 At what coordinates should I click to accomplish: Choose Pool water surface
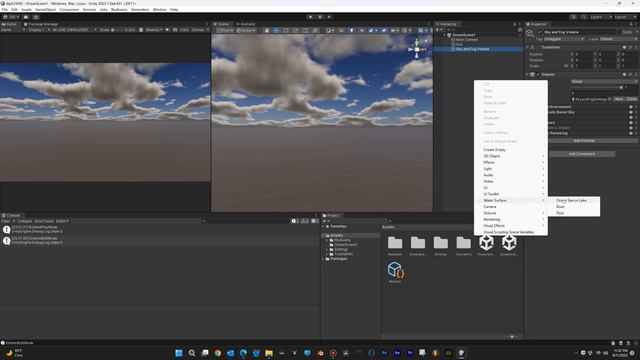pyautogui.click(x=573, y=213)
